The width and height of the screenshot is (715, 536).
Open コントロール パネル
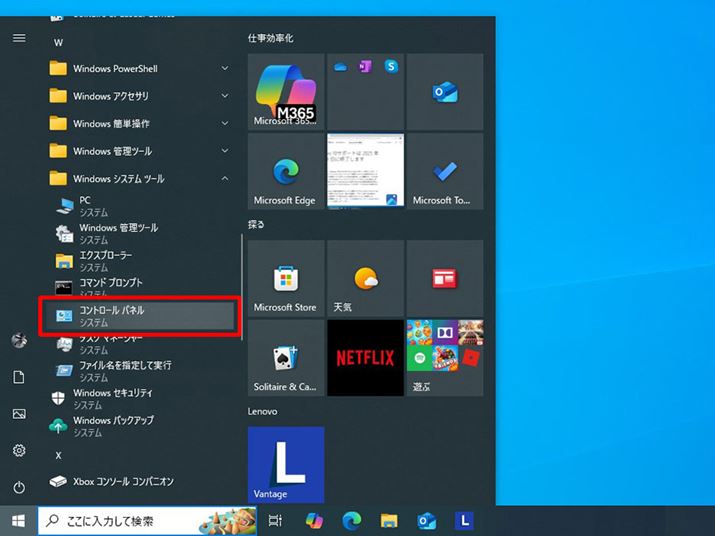(140, 316)
